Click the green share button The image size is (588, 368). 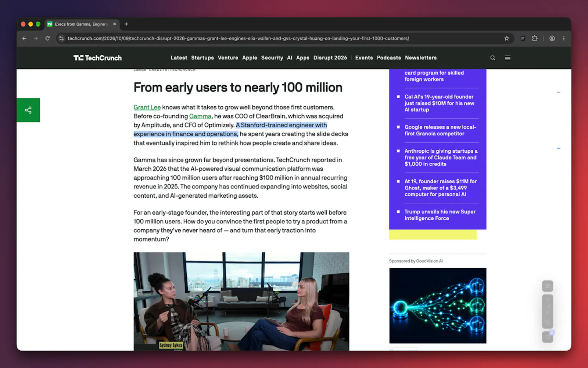click(x=28, y=110)
